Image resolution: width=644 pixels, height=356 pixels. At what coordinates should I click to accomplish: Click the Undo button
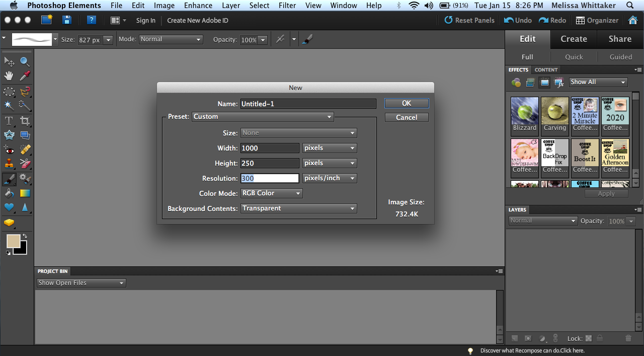[x=518, y=20]
